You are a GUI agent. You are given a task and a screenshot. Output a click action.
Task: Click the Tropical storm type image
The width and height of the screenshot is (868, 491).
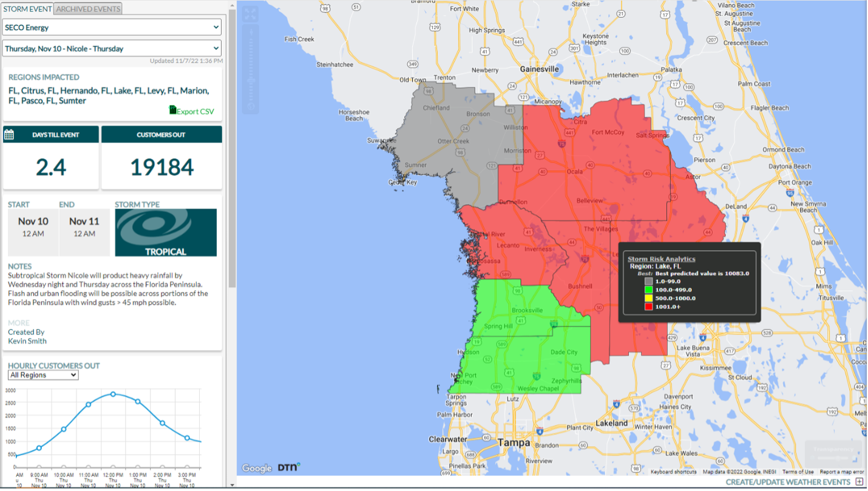tap(166, 232)
